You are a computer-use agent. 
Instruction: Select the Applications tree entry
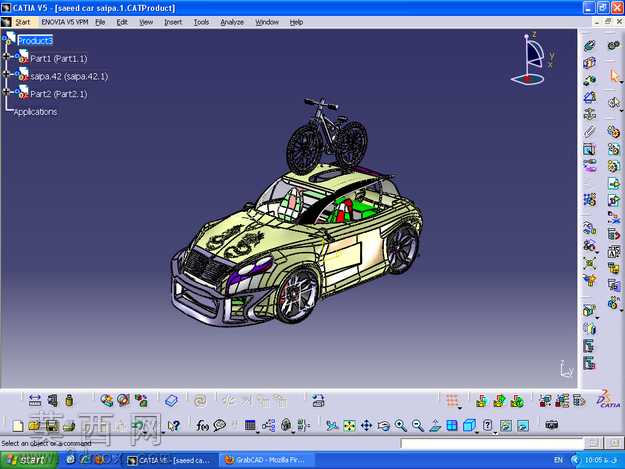coord(35,112)
